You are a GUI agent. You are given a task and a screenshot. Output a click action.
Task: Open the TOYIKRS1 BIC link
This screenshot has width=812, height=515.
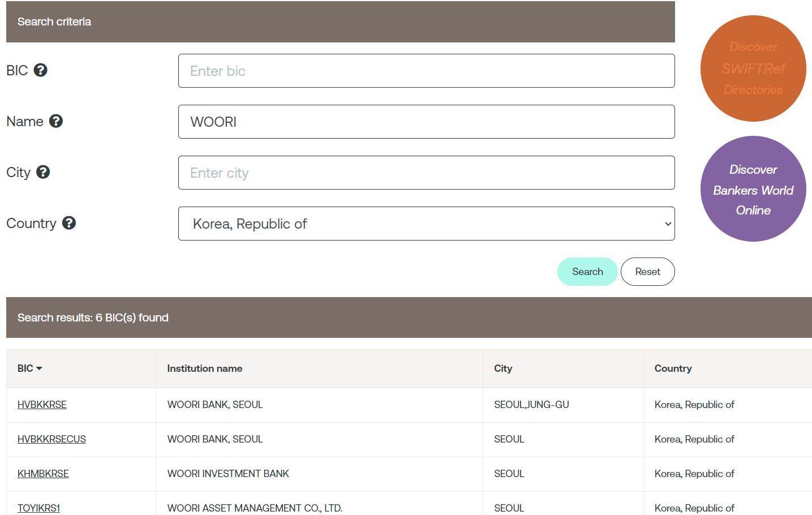point(38,508)
